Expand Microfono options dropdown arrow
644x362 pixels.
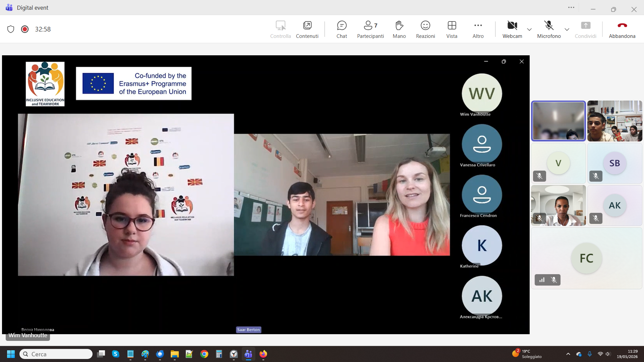click(x=567, y=29)
